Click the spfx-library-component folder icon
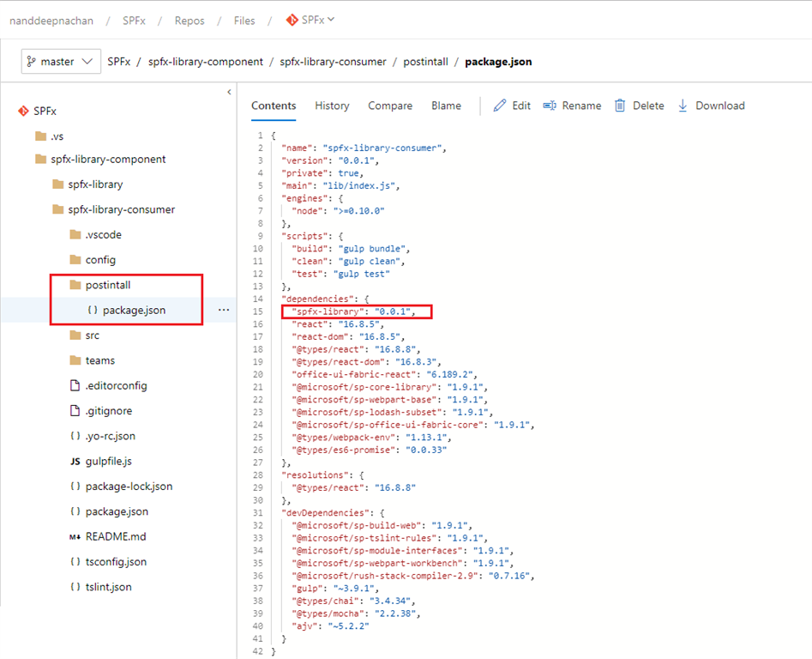812x659 pixels. pyautogui.click(x=41, y=159)
